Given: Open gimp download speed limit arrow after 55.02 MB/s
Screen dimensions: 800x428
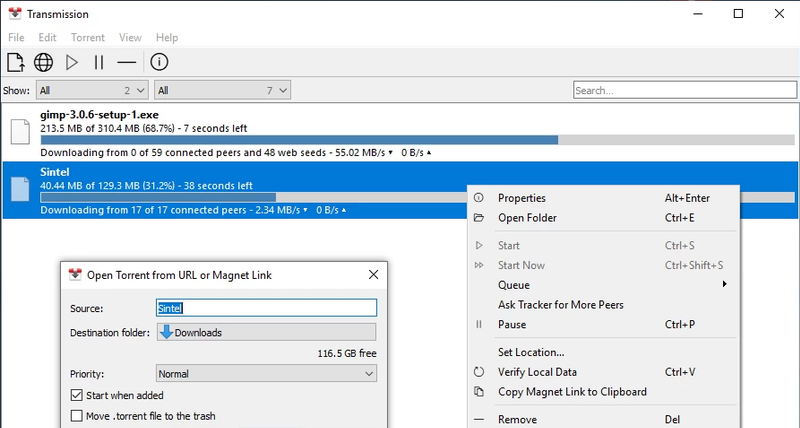Looking at the screenshot, I should (x=391, y=153).
